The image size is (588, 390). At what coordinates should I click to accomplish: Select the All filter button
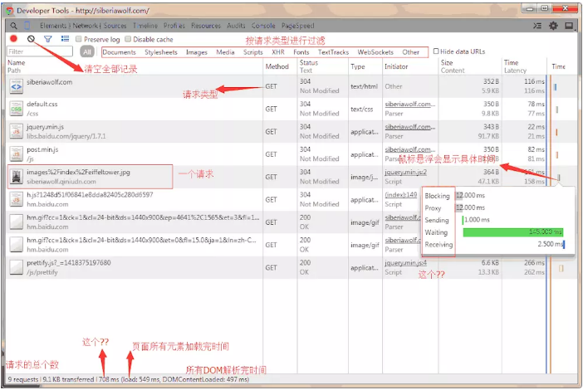click(x=86, y=52)
